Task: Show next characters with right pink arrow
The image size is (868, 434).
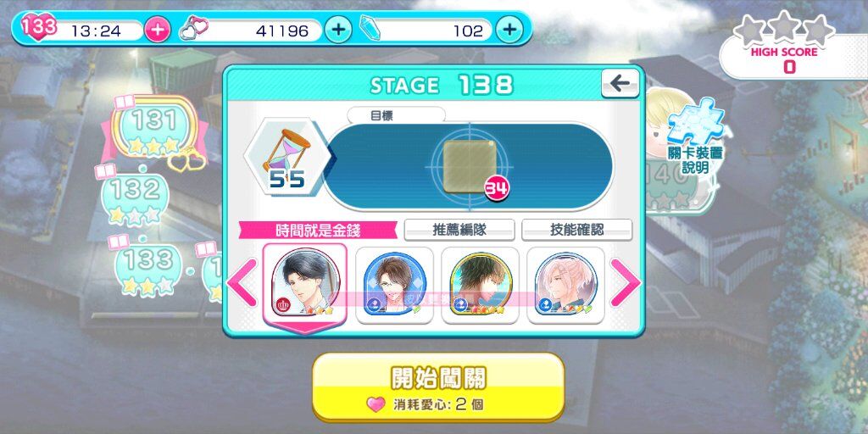Action: point(625,283)
